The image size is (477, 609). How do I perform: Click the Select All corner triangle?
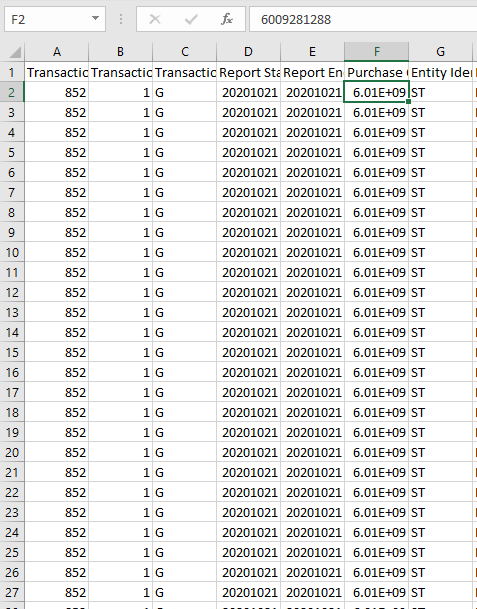tap(14, 52)
